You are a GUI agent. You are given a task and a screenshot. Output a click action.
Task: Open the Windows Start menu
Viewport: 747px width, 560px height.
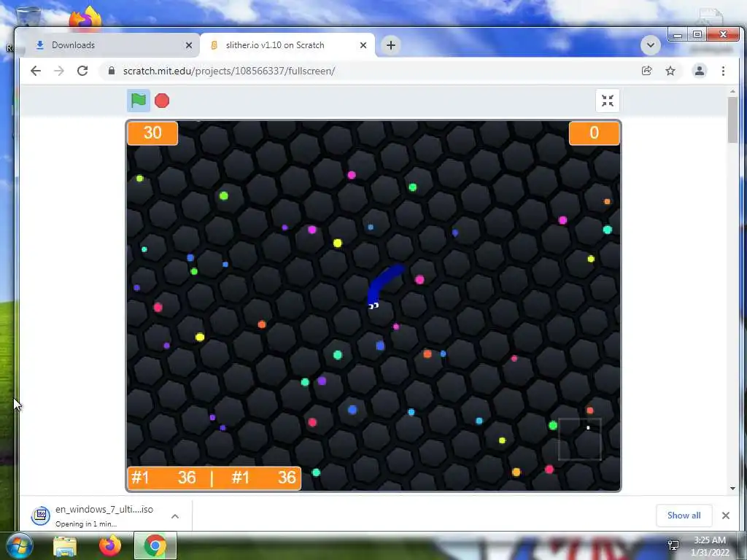click(19, 545)
